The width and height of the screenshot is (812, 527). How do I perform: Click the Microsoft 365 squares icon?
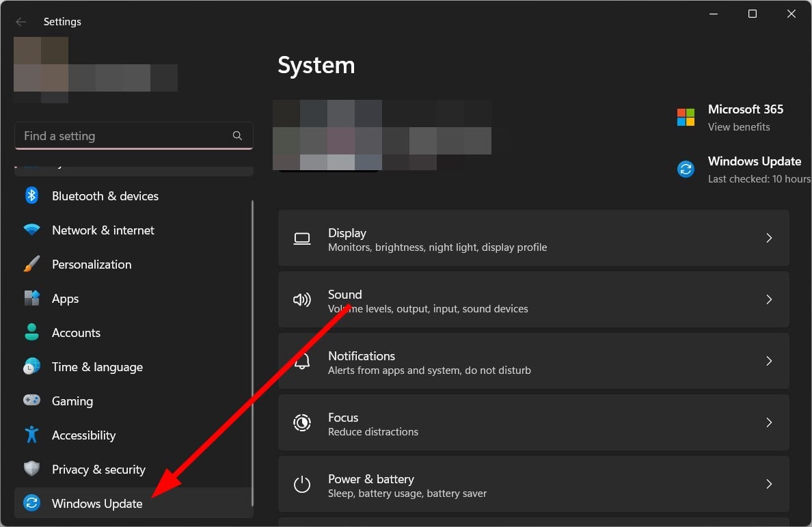point(685,117)
